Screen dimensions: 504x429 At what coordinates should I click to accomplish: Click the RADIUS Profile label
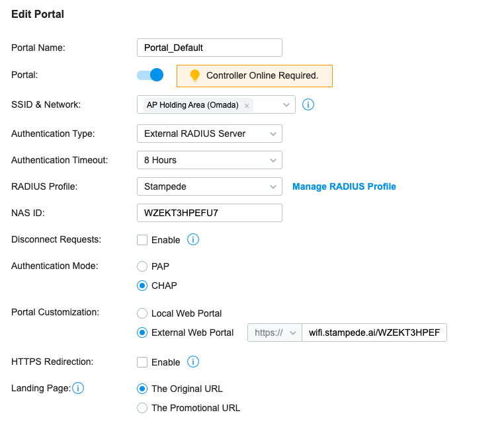44,186
